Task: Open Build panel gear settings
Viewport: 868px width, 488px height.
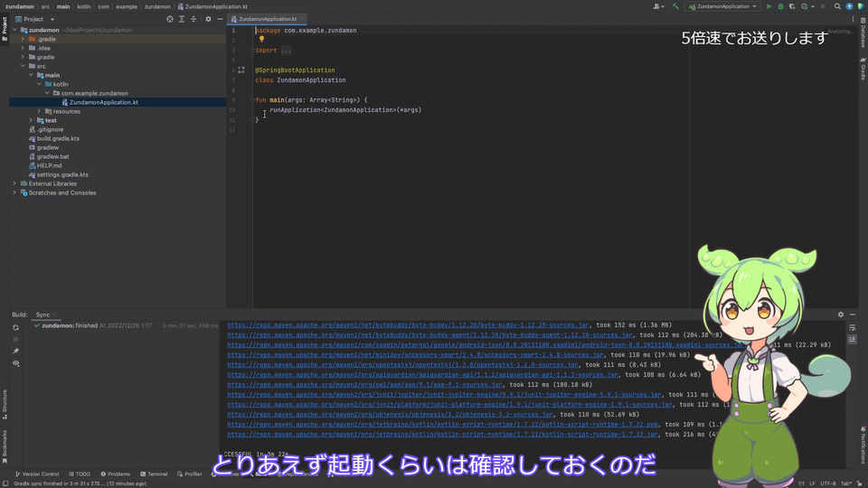Action: [841, 314]
